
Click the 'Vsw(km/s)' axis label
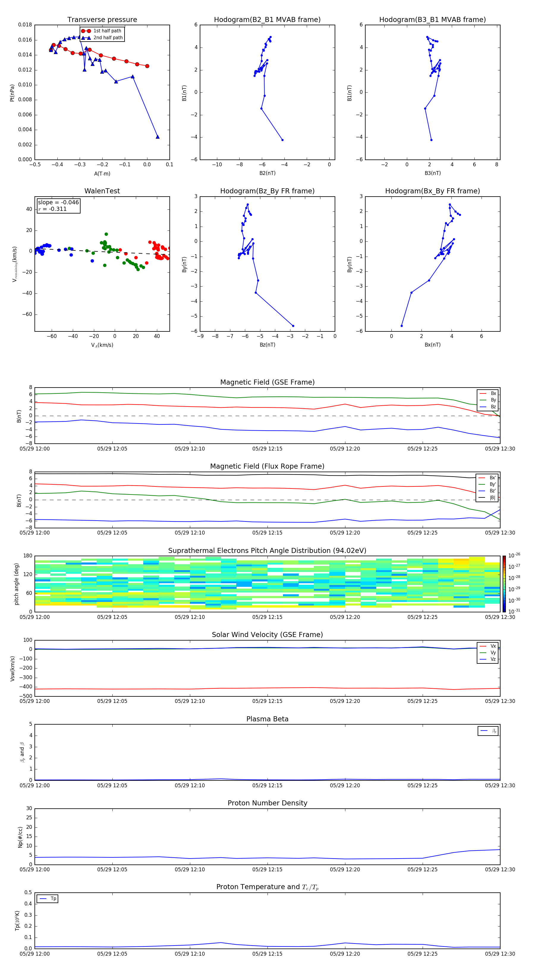pos(12,668)
